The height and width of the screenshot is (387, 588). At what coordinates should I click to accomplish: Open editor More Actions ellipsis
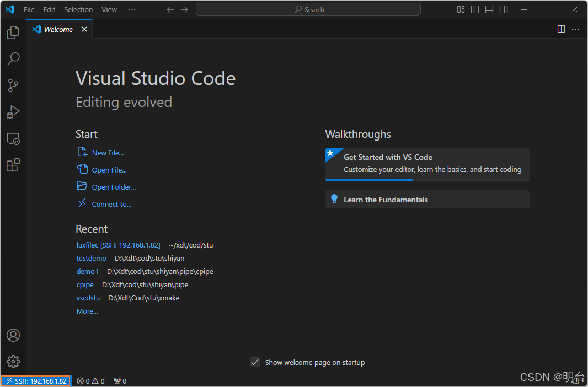tap(575, 29)
